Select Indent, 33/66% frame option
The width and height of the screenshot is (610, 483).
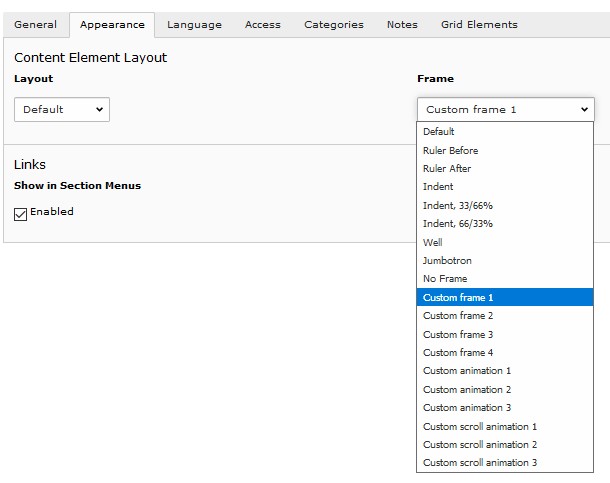click(457, 206)
